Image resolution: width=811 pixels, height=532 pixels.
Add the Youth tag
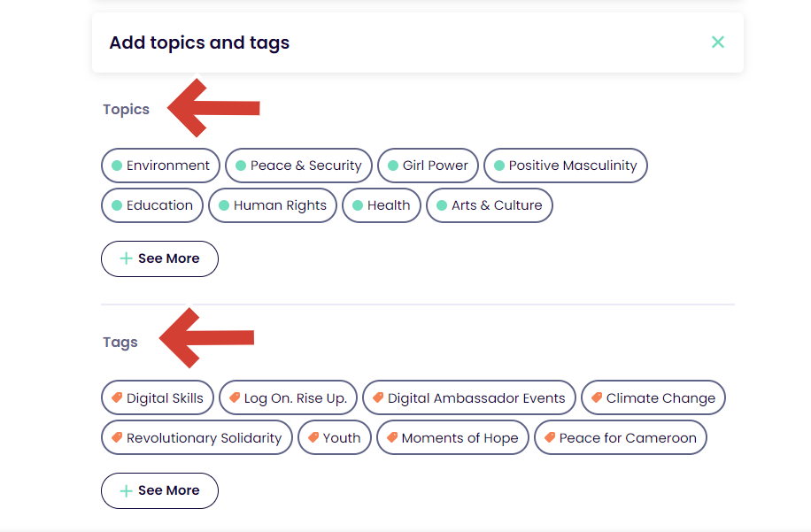coord(334,438)
